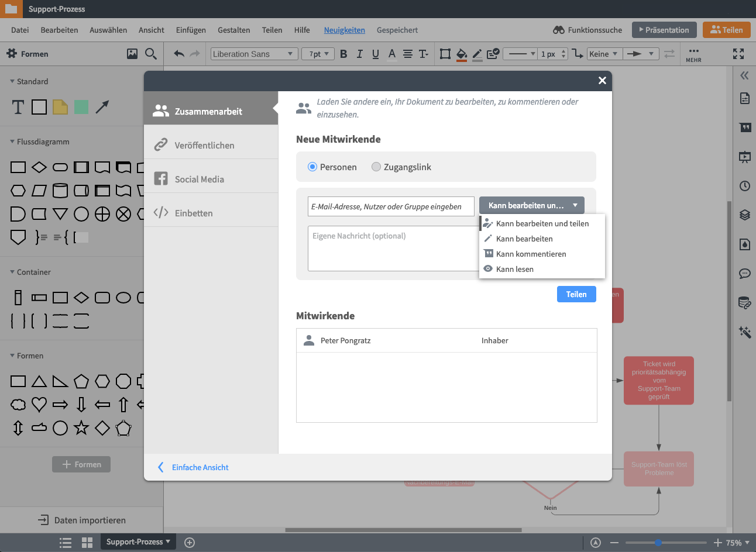Open the Liberation Sans font dropdown

(253, 53)
